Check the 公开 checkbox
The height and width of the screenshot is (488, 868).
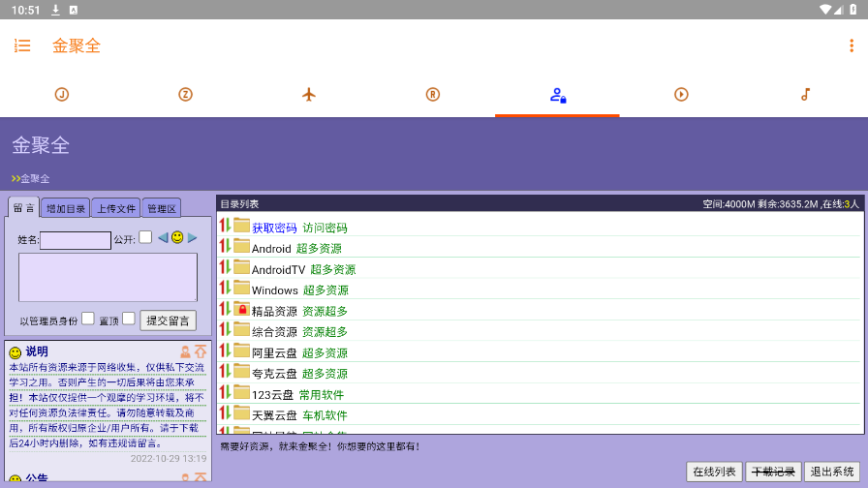click(x=145, y=237)
